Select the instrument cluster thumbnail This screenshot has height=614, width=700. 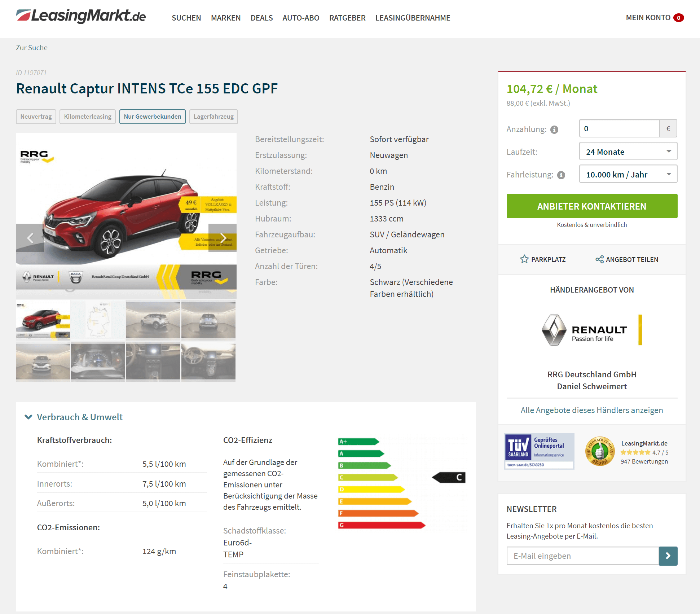[x=98, y=362]
